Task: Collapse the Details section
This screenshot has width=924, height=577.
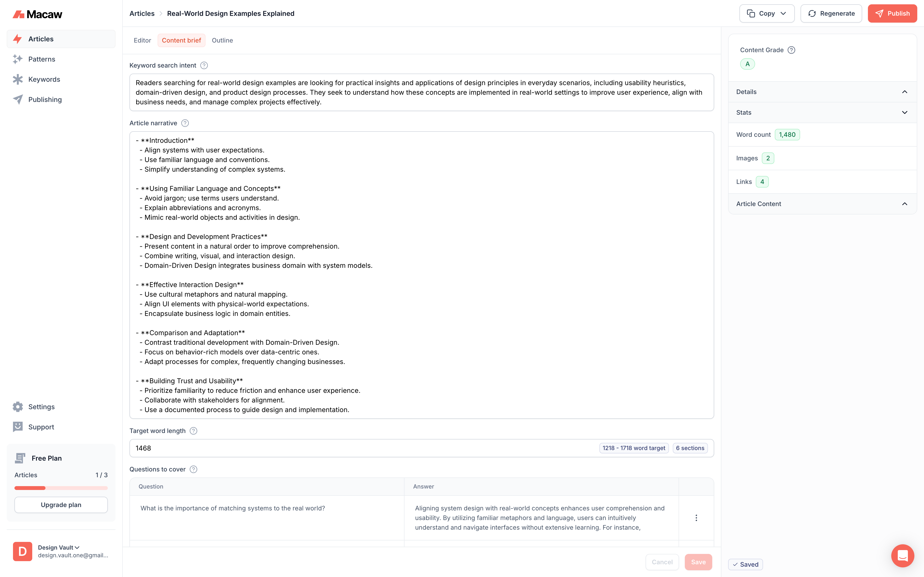Action: (905, 92)
